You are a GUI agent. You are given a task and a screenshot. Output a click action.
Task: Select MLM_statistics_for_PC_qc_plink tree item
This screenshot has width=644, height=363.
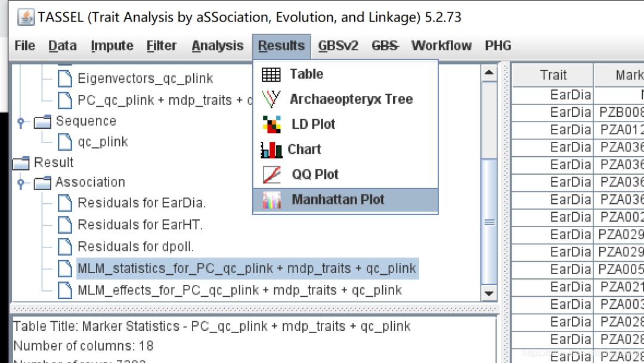247,269
